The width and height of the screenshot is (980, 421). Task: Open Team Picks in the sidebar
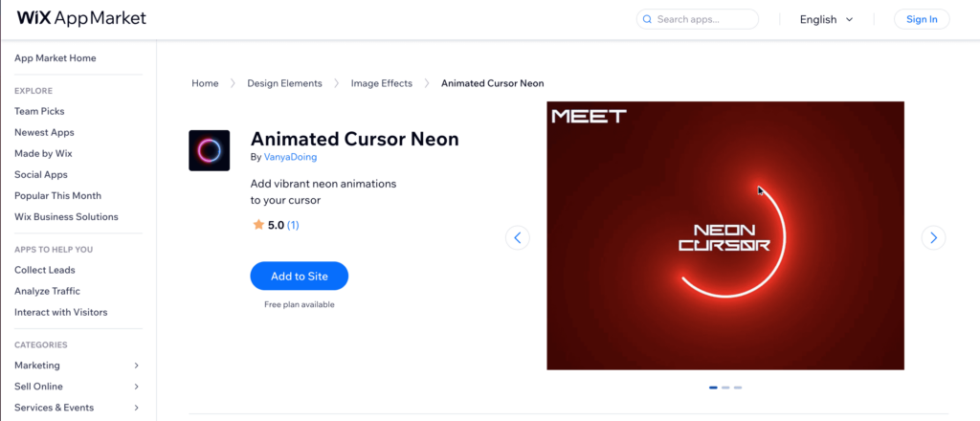pos(39,111)
